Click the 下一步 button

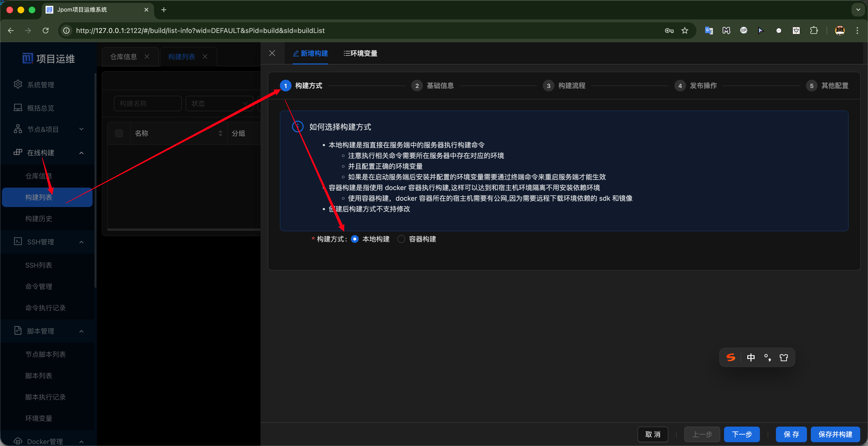click(742, 434)
